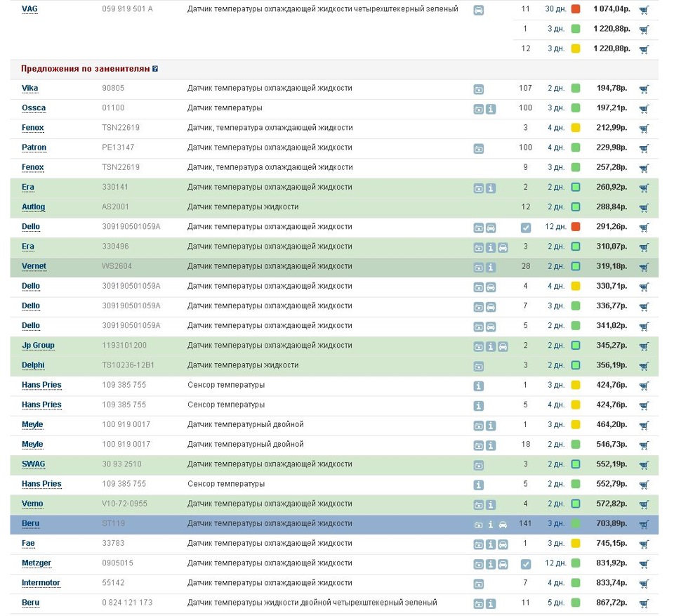Open the Vemo brand link
Image resolution: width=674 pixels, height=616 pixels.
pos(32,504)
